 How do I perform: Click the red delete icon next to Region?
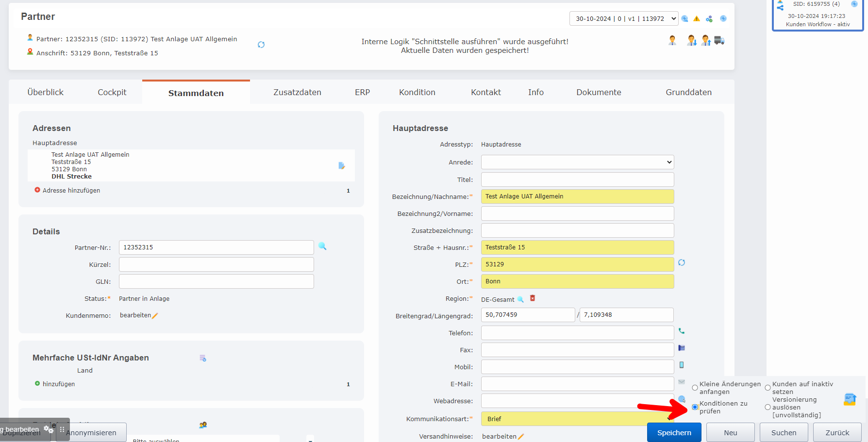click(x=533, y=298)
